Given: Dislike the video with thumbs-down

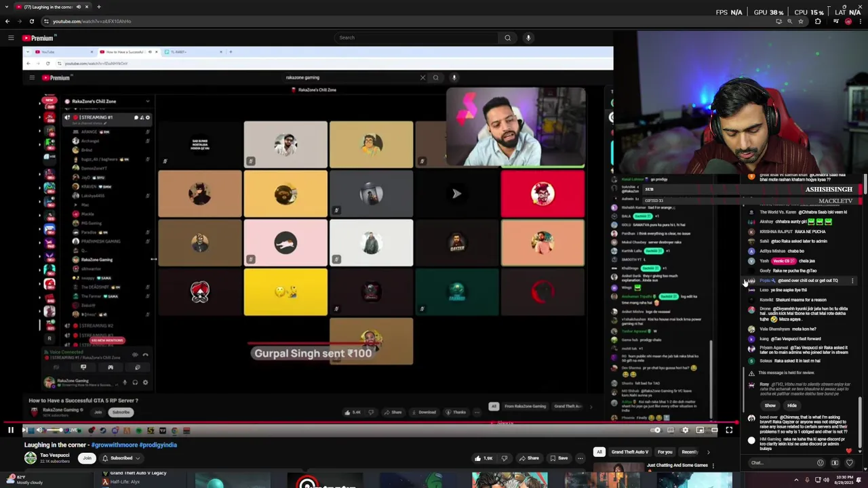Looking at the screenshot, I should [504, 458].
